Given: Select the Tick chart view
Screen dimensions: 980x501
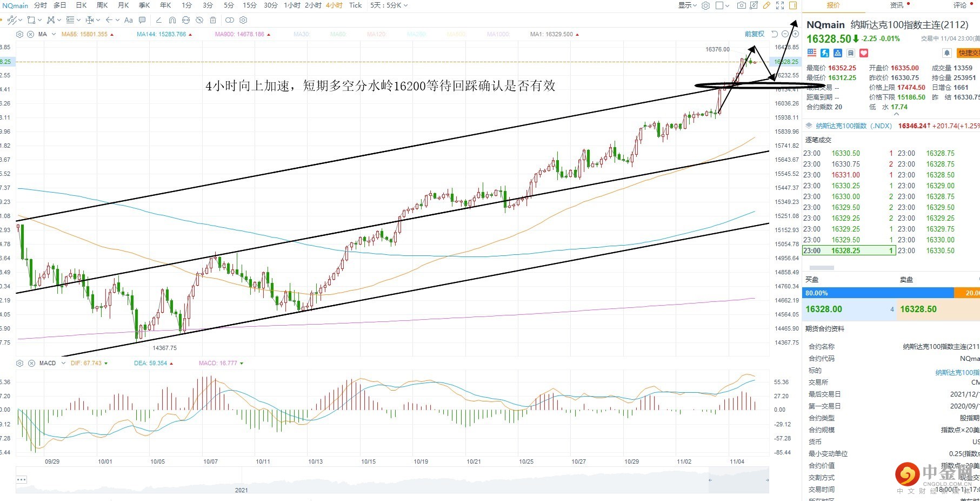Looking at the screenshot, I should click(356, 5).
